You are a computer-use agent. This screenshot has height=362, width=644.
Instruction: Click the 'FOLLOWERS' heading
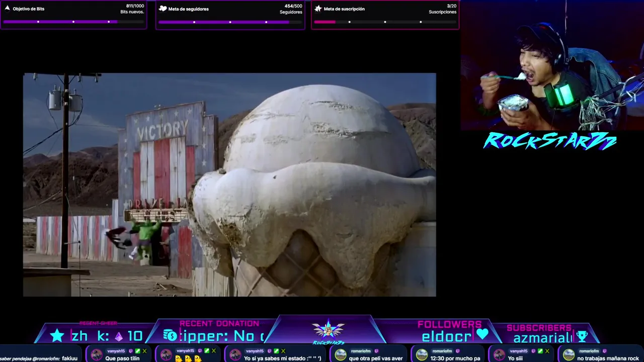(449, 324)
